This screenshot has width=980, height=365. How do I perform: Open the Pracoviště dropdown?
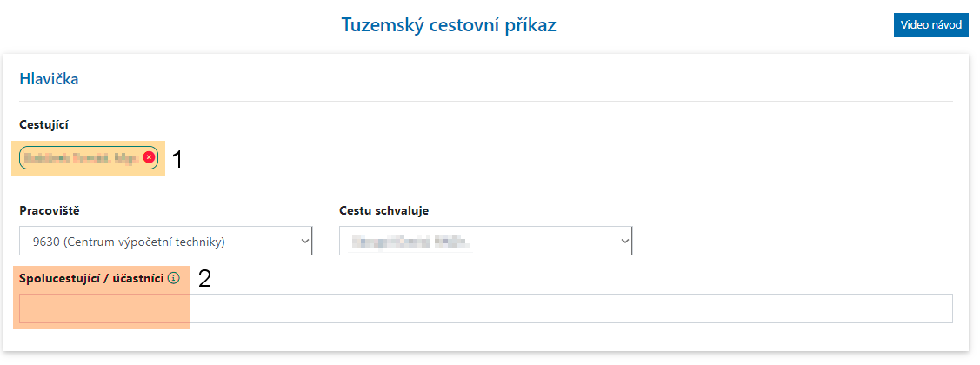pyautogui.click(x=165, y=241)
